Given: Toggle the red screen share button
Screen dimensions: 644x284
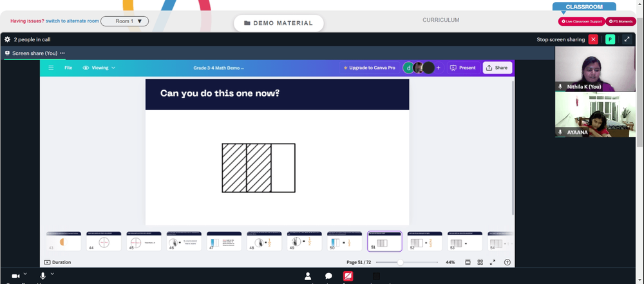Looking at the screenshot, I should [x=348, y=276].
